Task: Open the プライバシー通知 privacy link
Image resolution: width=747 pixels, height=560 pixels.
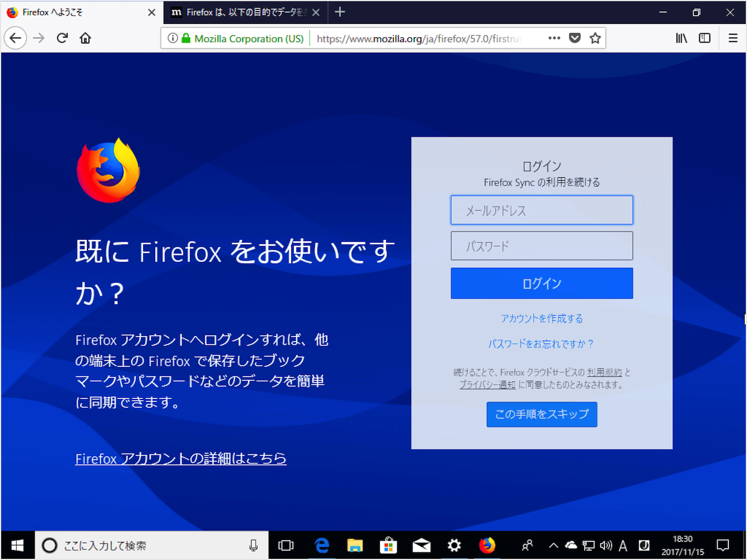Action: [x=487, y=384]
